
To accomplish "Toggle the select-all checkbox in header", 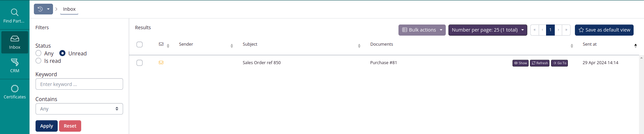I will [140, 44].
